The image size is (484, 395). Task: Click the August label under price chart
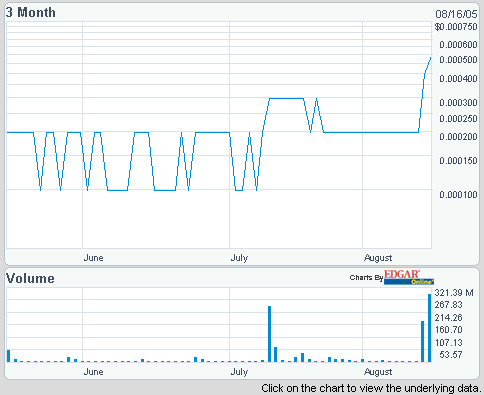point(378,258)
